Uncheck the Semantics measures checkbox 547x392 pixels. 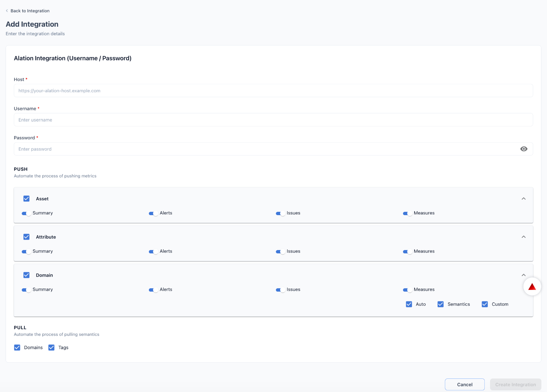(x=441, y=304)
